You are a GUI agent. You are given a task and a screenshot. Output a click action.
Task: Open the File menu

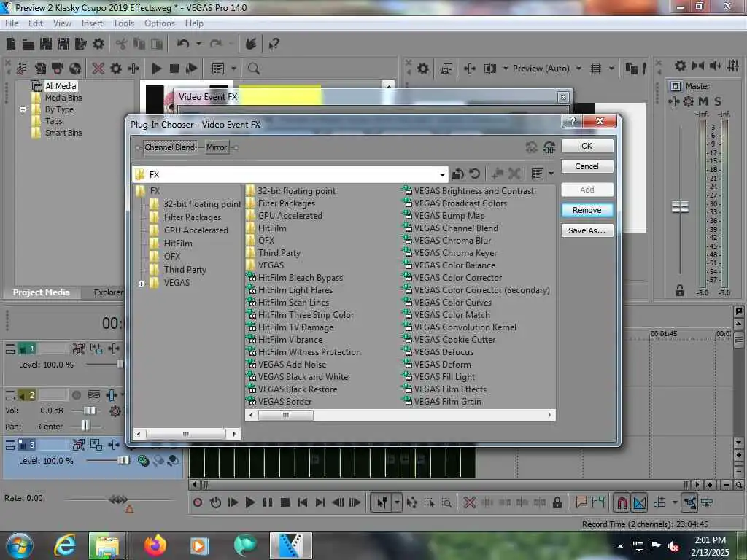(x=12, y=23)
